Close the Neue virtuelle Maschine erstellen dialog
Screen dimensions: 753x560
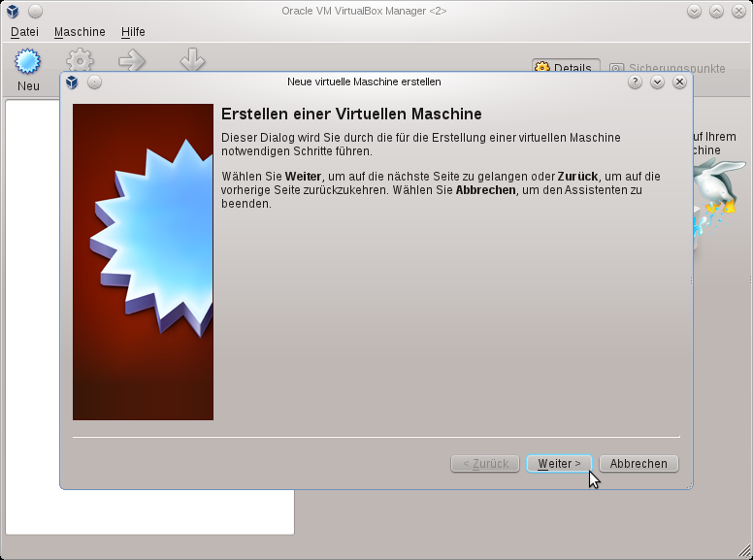point(679,82)
